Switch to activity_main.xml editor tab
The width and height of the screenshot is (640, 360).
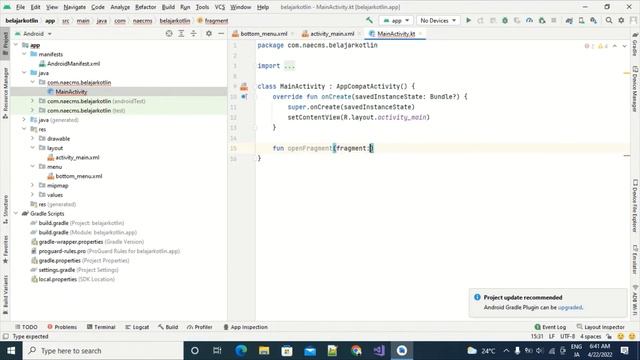pos(332,34)
